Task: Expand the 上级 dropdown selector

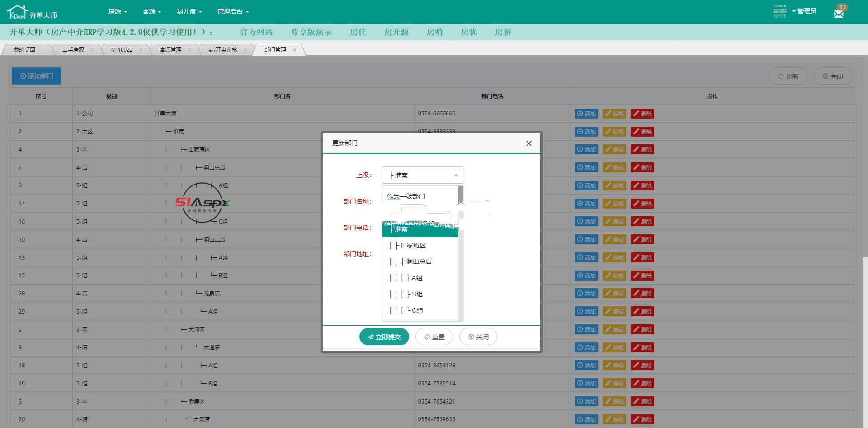Action: 422,175
